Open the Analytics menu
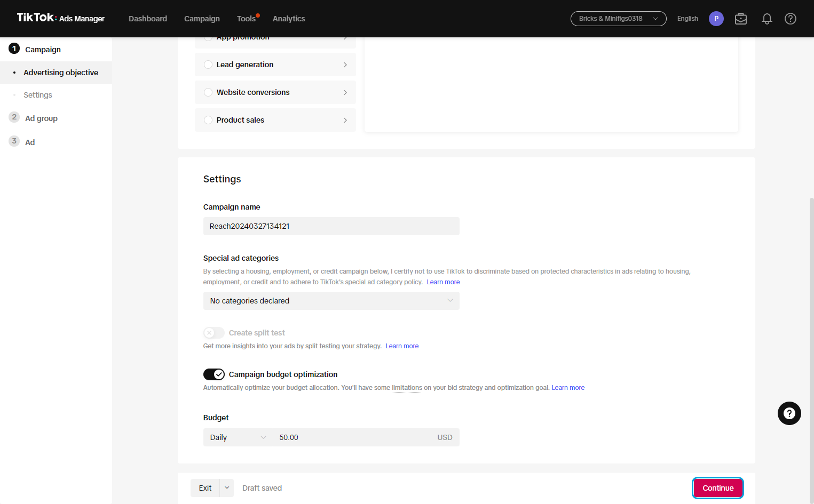This screenshot has width=814, height=504. pyautogui.click(x=289, y=19)
